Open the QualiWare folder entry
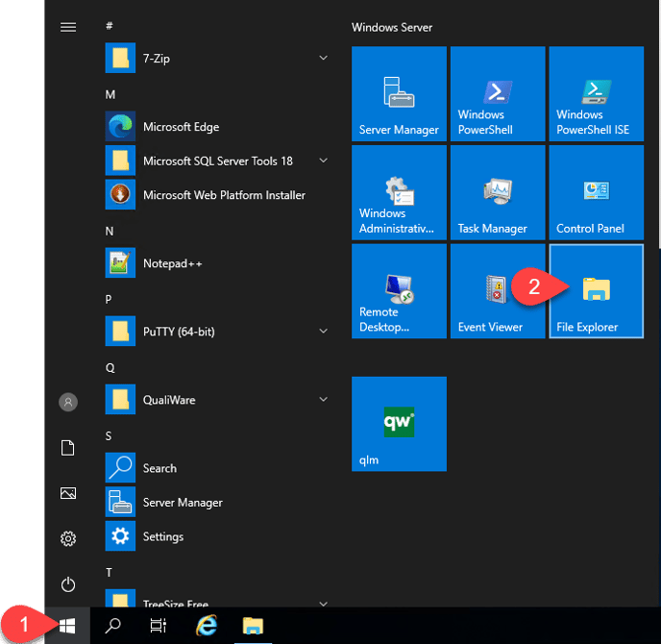This screenshot has height=644, width=661. click(217, 400)
